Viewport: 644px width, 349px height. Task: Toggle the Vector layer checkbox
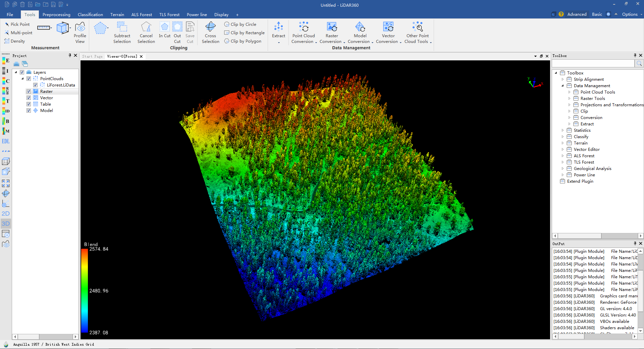click(x=29, y=98)
